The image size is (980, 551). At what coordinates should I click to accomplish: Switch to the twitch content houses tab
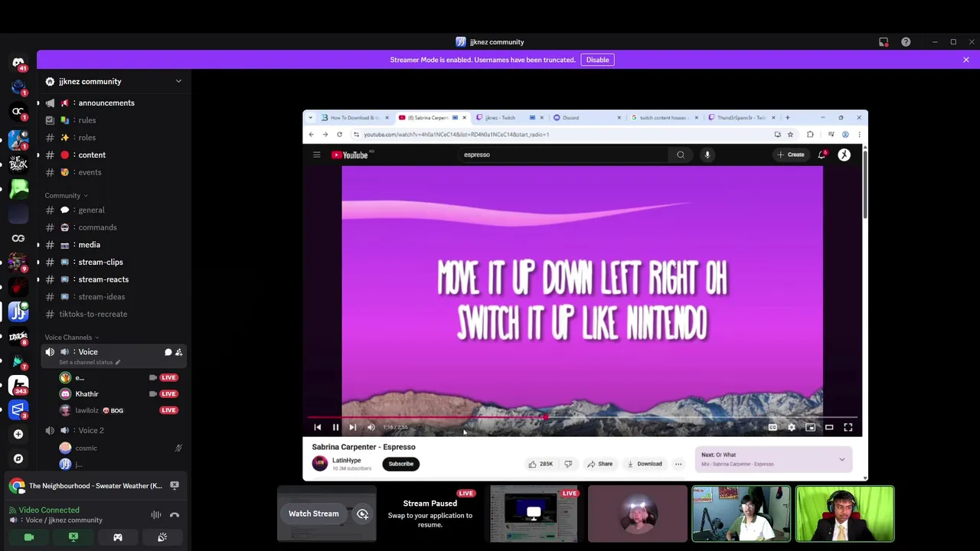click(x=663, y=118)
